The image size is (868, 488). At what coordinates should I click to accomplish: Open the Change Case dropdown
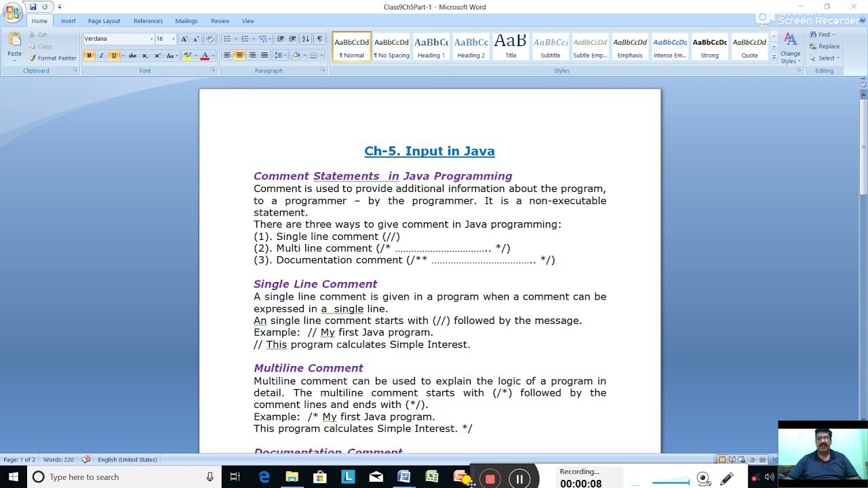point(171,56)
